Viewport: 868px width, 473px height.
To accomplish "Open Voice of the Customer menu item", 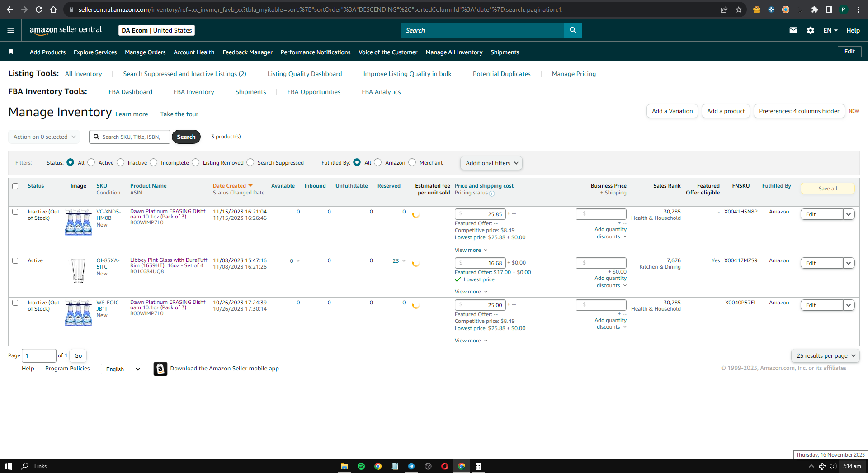I will (388, 52).
